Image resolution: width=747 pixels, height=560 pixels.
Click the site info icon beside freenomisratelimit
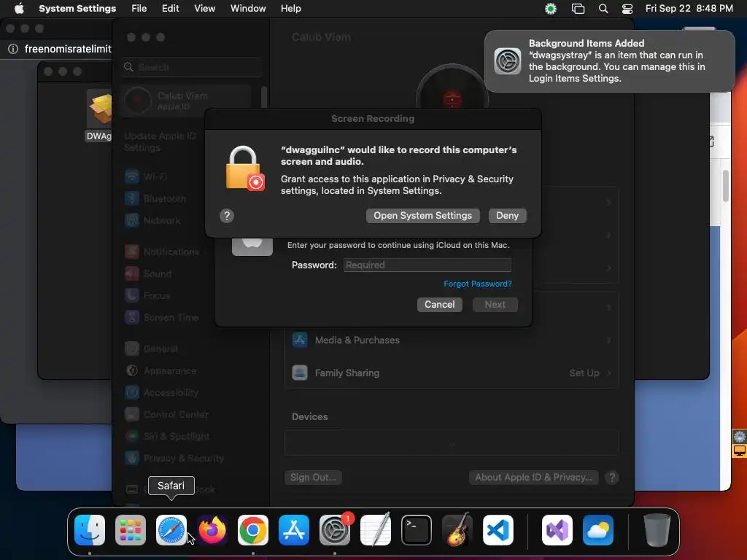point(13,49)
